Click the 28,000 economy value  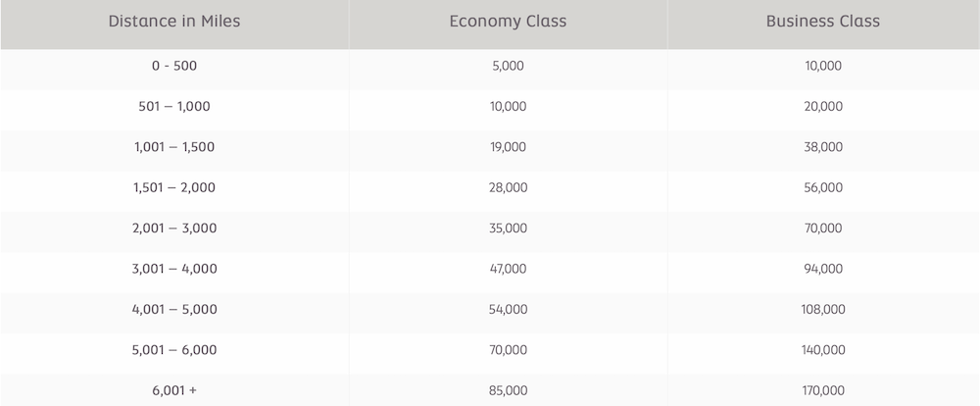508,187
